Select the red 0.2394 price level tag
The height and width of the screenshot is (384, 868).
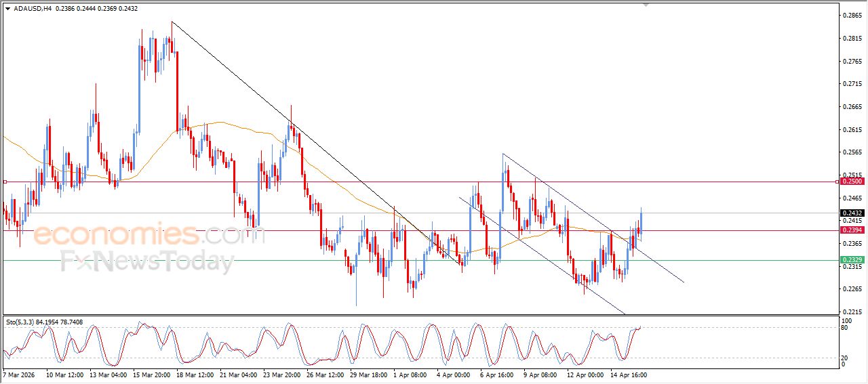[852, 230]
